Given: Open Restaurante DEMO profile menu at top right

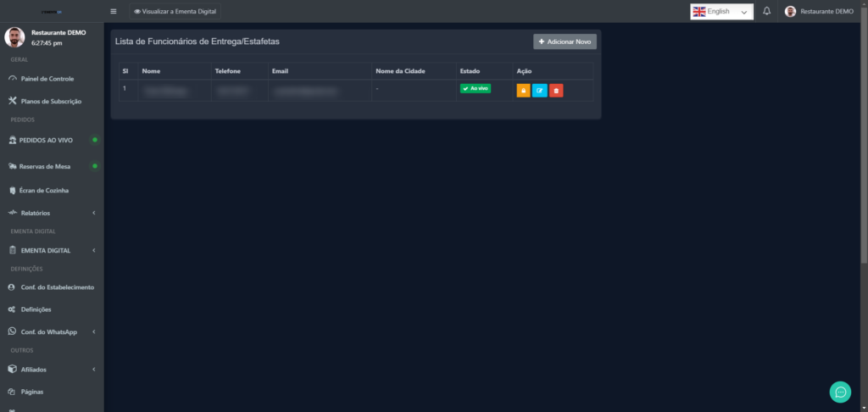Looking at the screenshot, I should pos(819,12).
